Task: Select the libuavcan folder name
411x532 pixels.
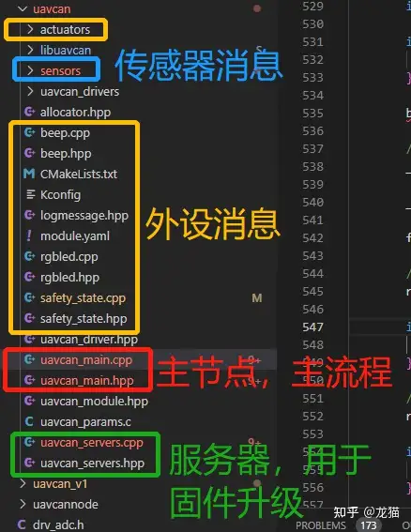Action: click(x=66, y=51)
